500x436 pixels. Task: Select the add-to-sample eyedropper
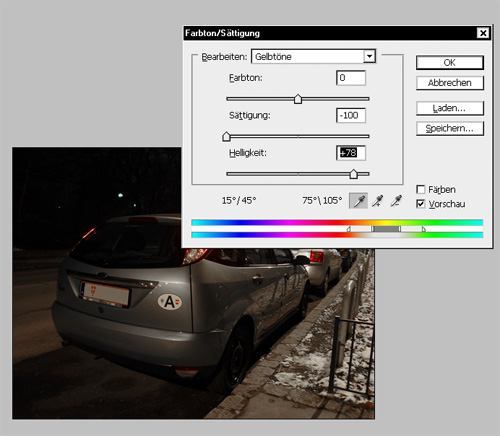(377, 201)
